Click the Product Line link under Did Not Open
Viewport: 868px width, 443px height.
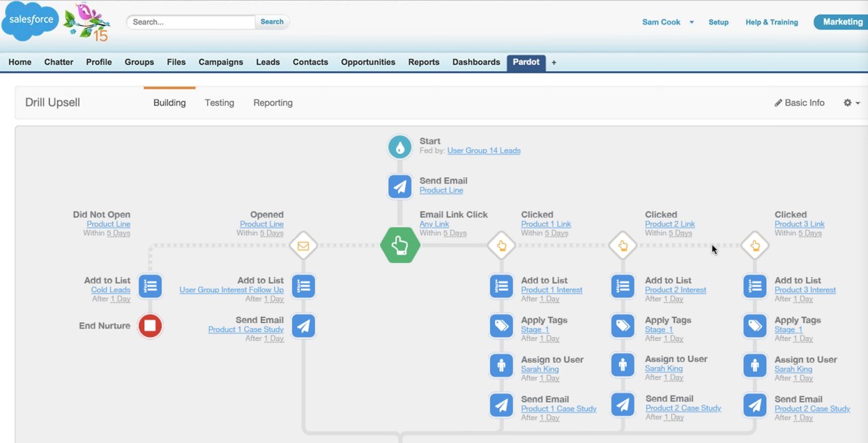tap(109, 224)
